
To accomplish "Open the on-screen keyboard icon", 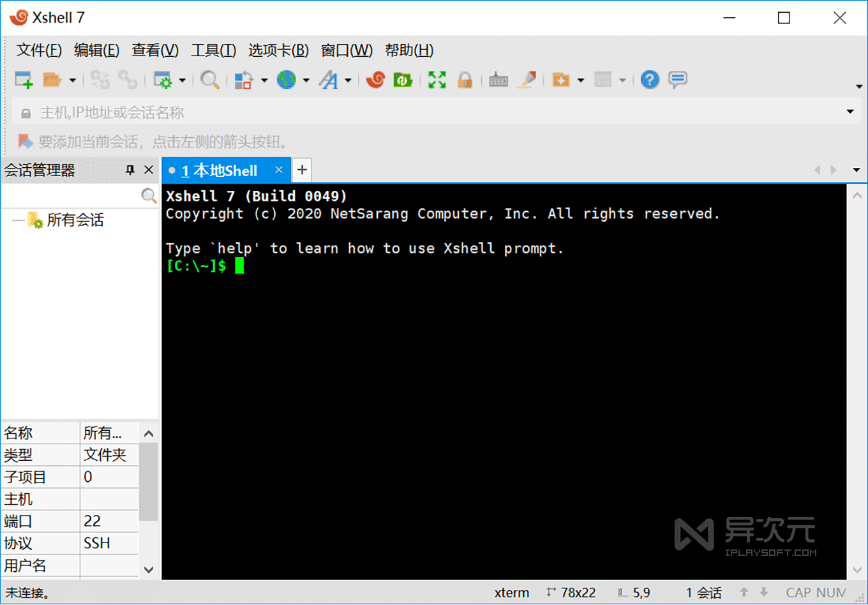I will (x=498, y=79).
